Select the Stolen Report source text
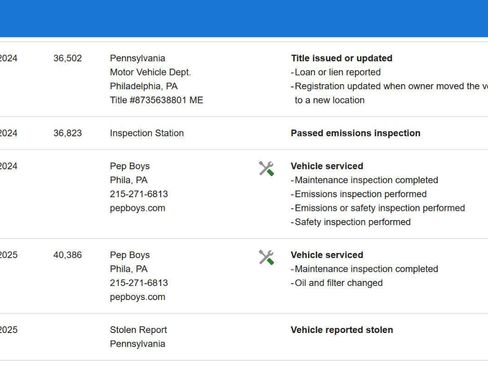This screenshot has width=488, height=366. tap(138, 330)
